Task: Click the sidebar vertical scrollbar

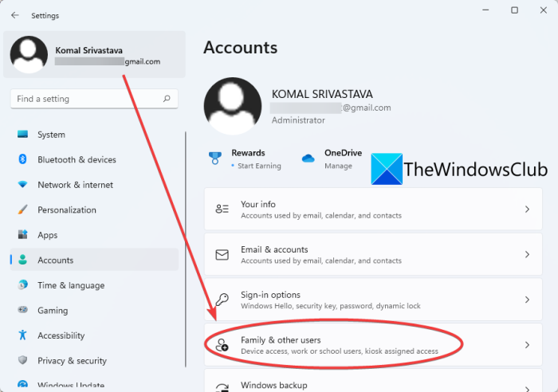Action: point(186,249)
